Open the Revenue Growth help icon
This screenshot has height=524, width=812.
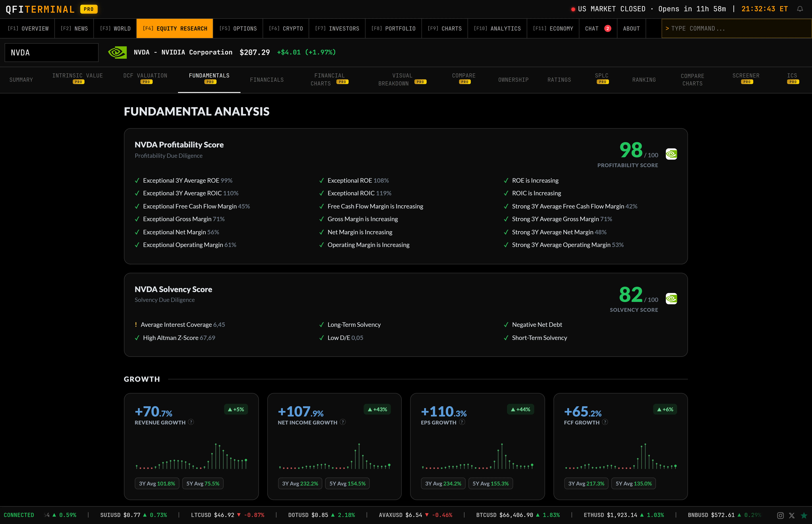[x=191, y=422]
